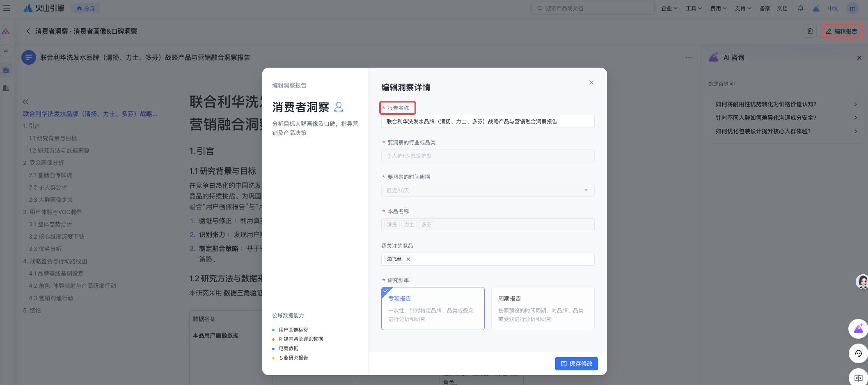
Task: Click the 保存修改 button
Action: tap(577, 364)
